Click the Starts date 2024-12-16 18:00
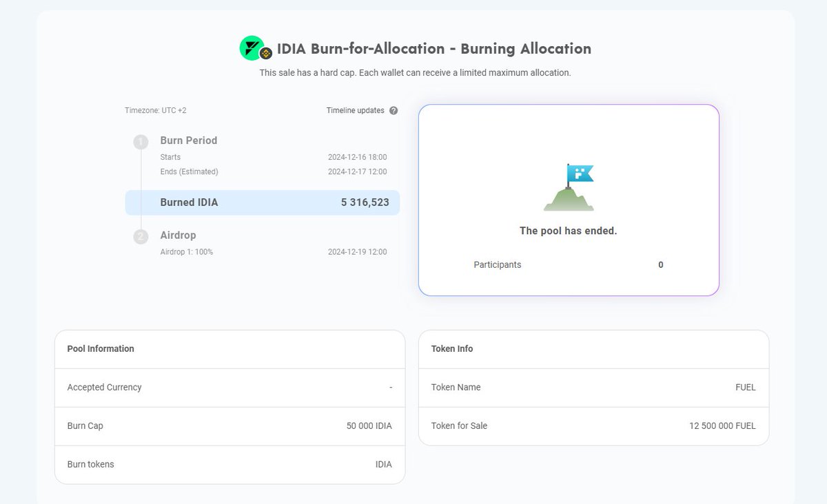This screenshot has width=827, height=504. coord(358,157)
